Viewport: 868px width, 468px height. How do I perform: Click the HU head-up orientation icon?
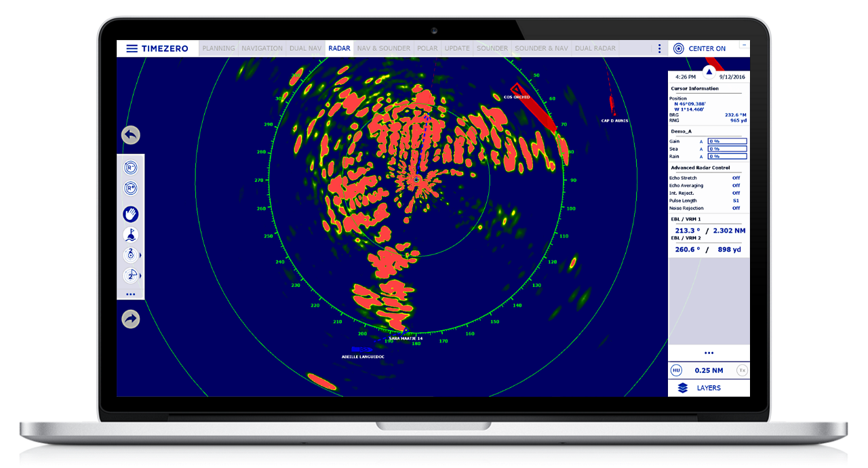pyautogui.click(x=676, y=370)
